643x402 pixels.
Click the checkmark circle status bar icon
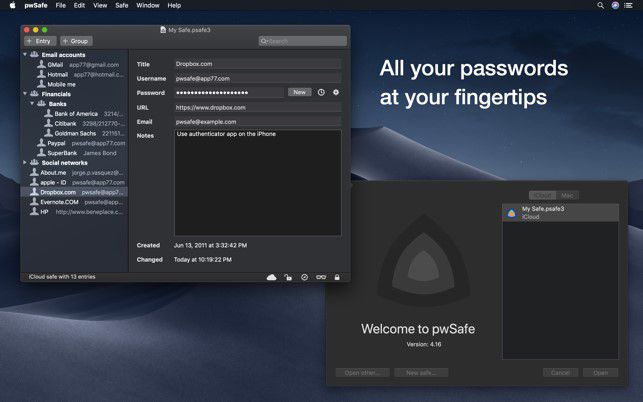[x=304, y=277]
